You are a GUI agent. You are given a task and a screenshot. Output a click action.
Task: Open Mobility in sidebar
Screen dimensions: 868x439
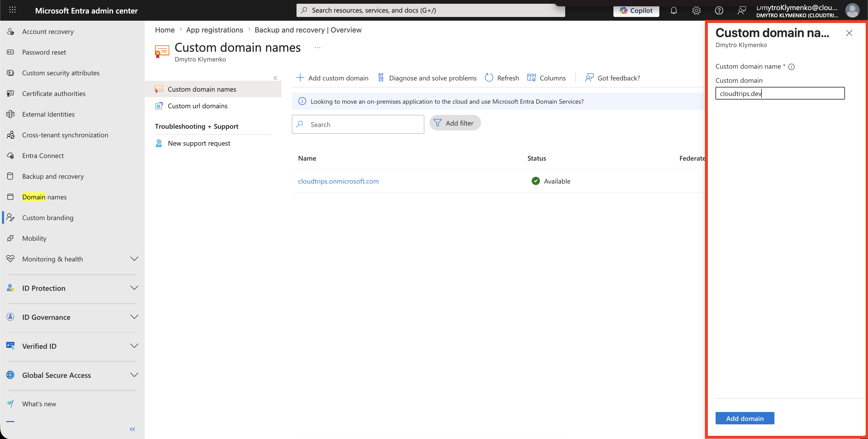[x=34, y=238]
